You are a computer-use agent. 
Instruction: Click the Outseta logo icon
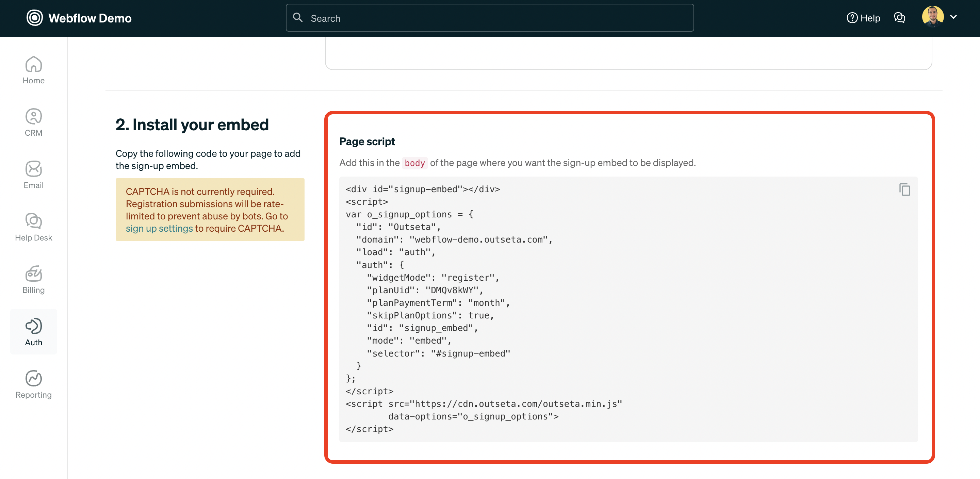pyautogui.click(x=34, y=18)
